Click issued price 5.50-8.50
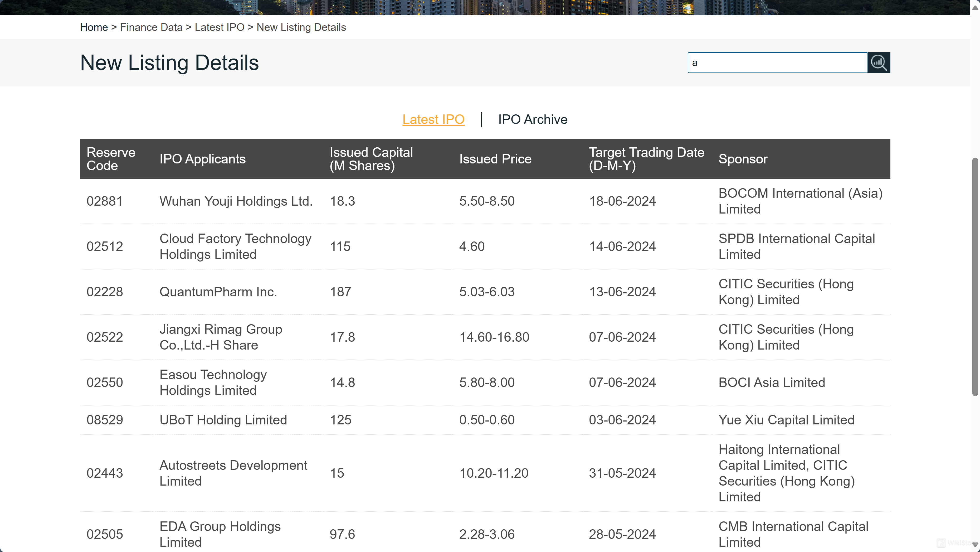The width and height of the screenshot is (980, 552). click(x=487, y=201)
